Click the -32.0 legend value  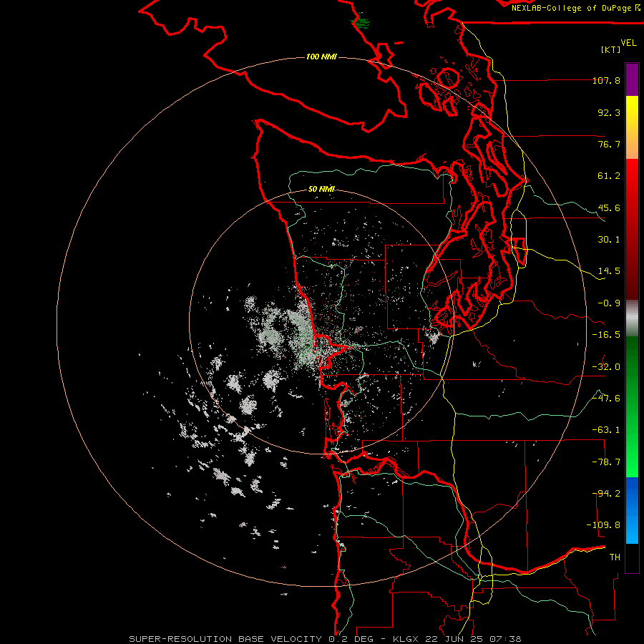[606, 367]
